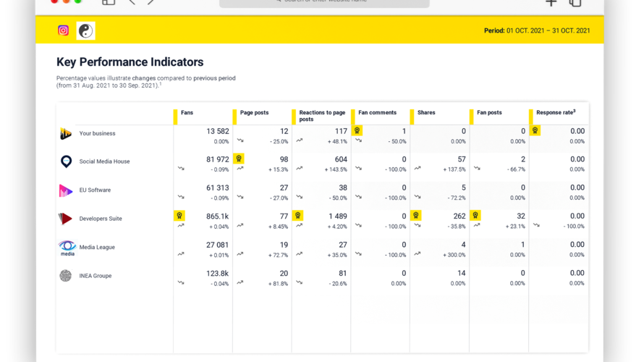This screenshot has height=362, width=644.
Task: Click upward trend arrow for Media League Fans
Action: [181, 254]
